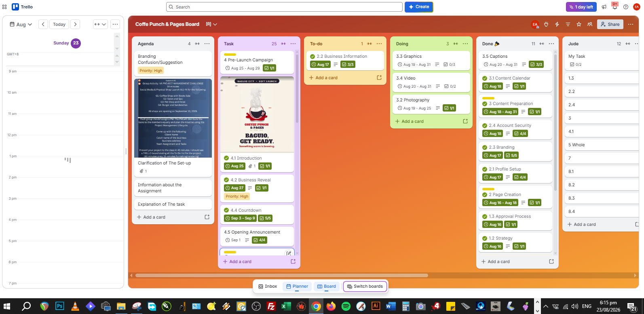The image size is (644, 314).
Task: Collapse the To-do list
Action: (x=370, y=44)
